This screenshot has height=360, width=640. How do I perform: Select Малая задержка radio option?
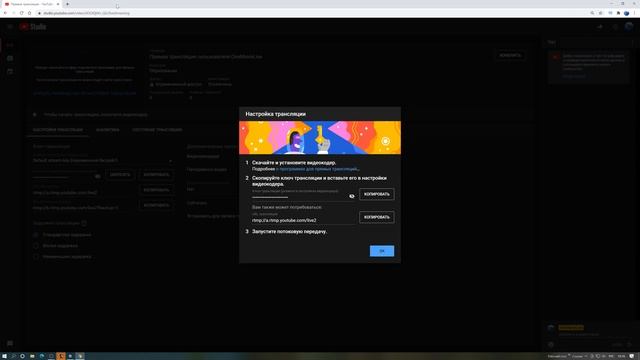(36, 246)
